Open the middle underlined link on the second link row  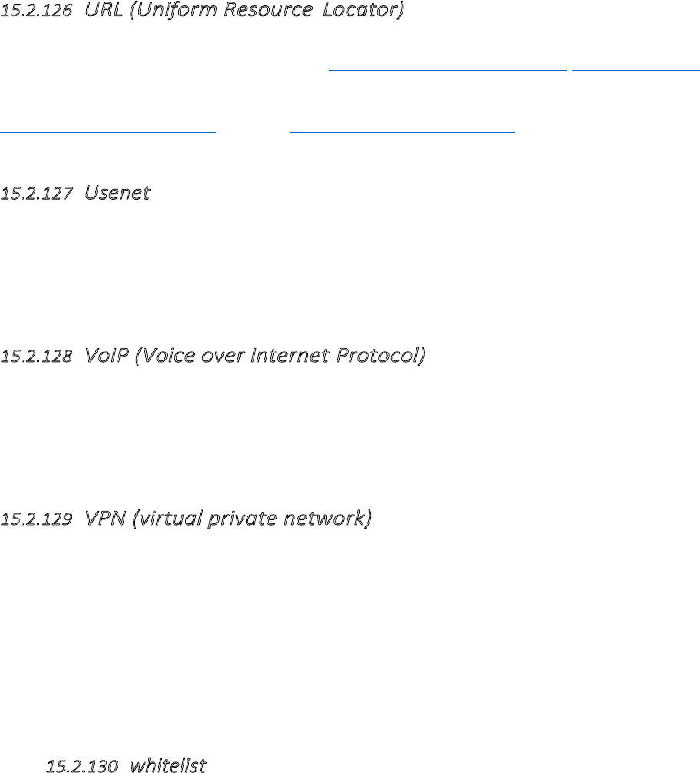[x=402, y=131]
